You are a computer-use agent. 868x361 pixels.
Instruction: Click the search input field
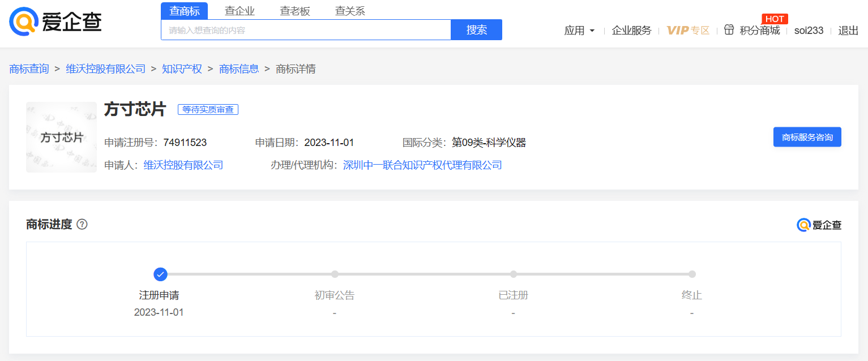pos(306,30)
